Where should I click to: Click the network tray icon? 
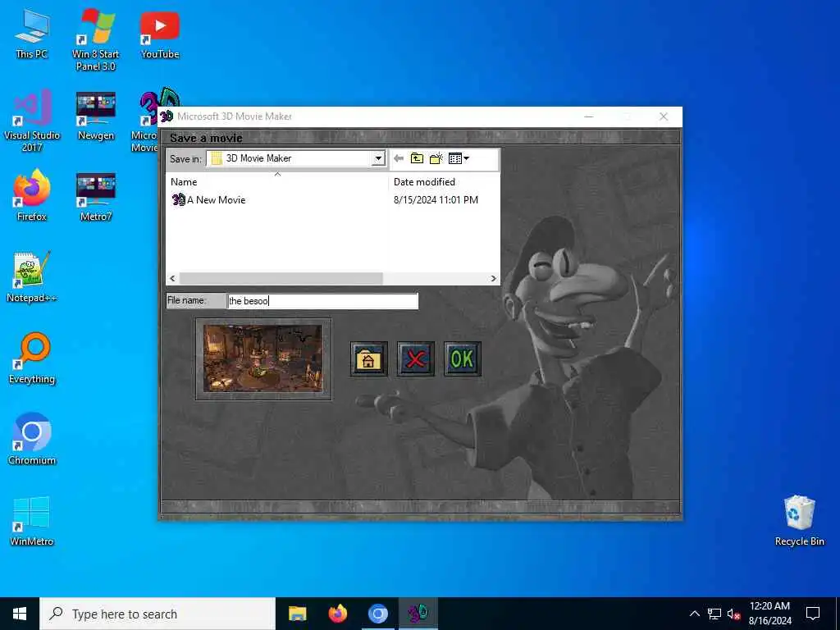[714, 614]
